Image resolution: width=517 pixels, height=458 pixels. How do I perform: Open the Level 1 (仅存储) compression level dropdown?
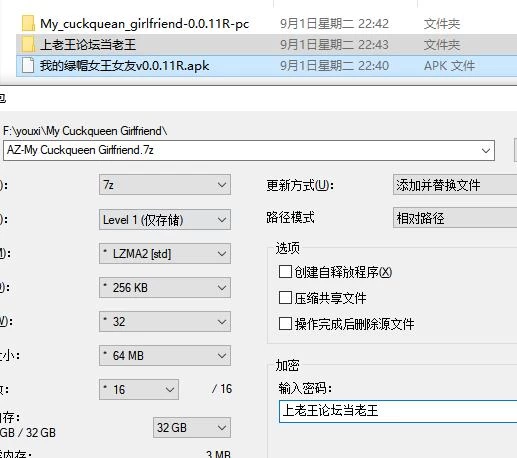[x=165, y=220]
